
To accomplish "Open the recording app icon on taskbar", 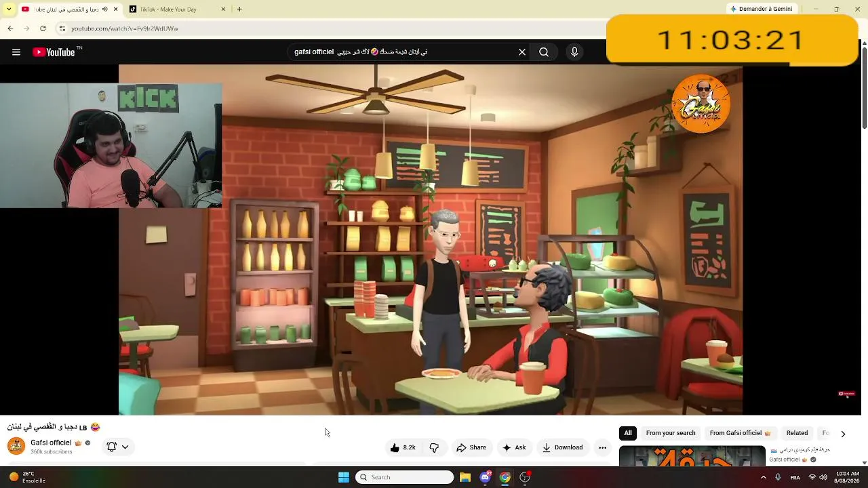I will (525, 477).
